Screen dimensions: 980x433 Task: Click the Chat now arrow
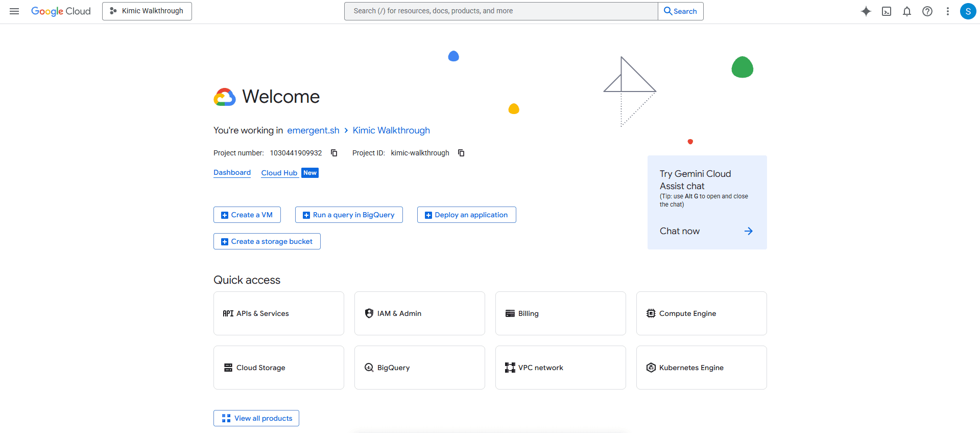749,231
